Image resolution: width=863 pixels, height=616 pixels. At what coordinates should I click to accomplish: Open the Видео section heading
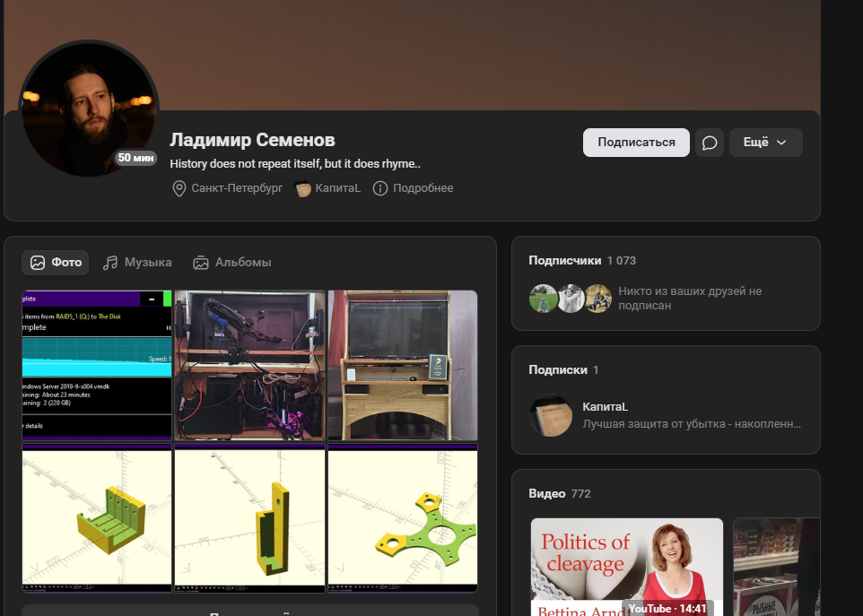tap(547, 493)
